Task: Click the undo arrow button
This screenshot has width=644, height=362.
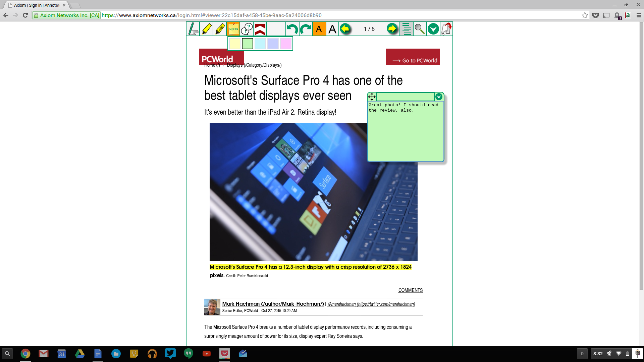Action: coord(292,28)
